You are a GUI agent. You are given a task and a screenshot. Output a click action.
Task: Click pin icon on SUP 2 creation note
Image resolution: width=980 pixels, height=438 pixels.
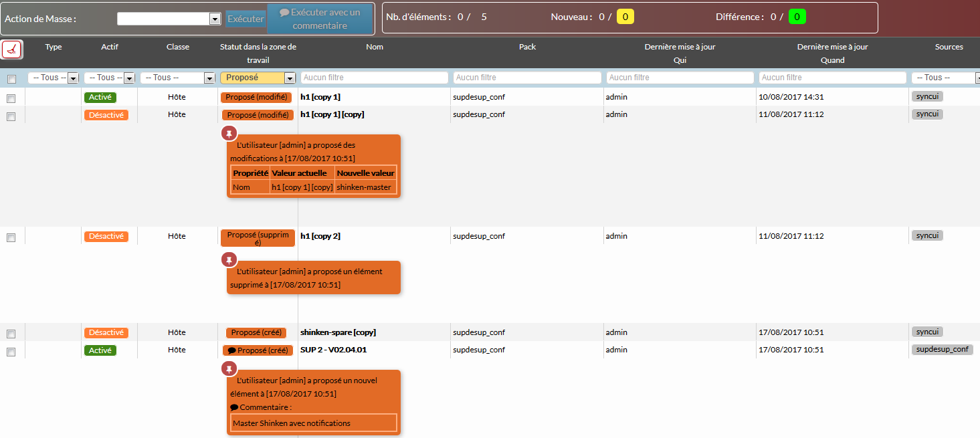(229, 368)
